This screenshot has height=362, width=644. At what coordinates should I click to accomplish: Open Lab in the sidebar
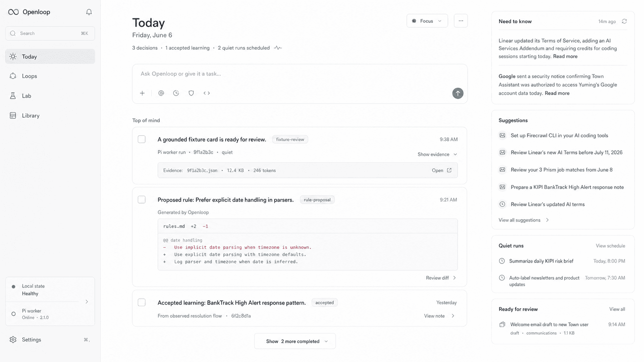(x=50, y=96)
